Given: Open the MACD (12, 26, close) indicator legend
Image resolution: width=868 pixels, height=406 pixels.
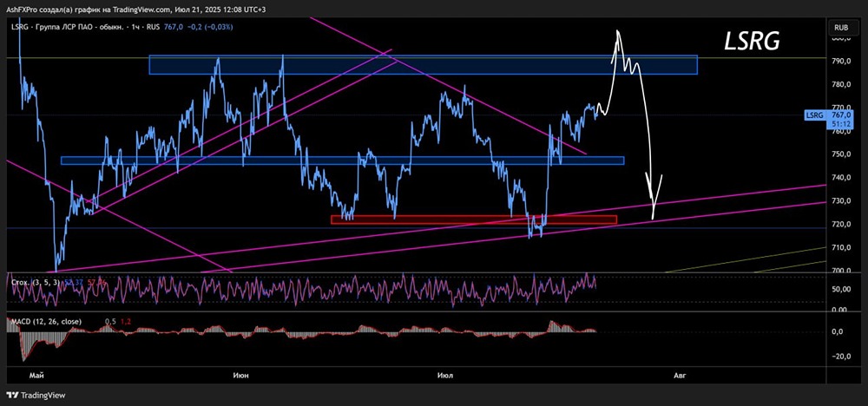Looking at the screenshot, I should point(46,321).
